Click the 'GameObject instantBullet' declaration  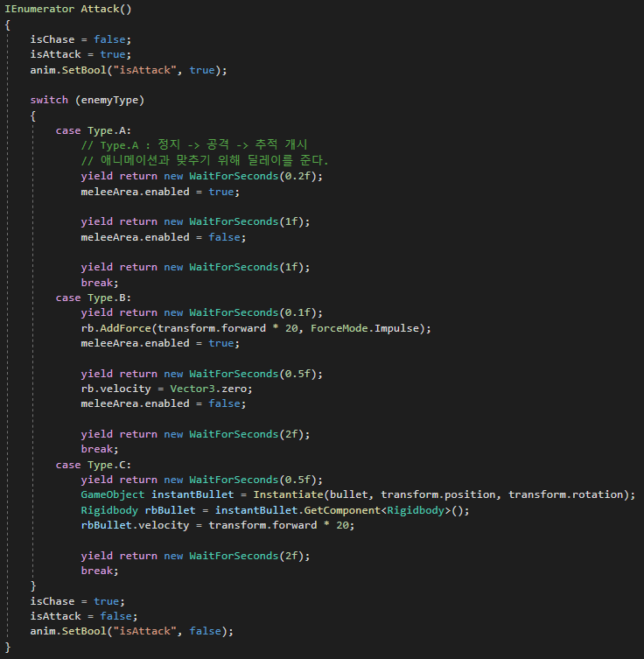157,494
